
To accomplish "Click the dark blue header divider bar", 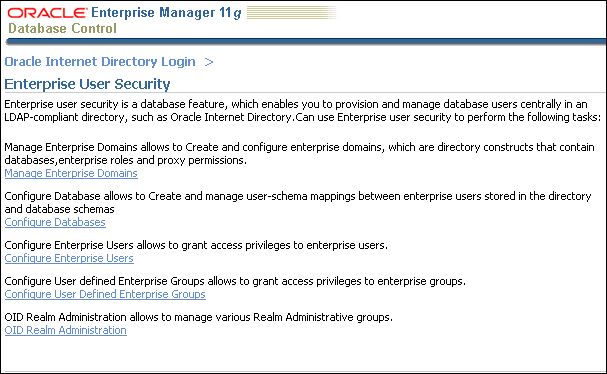I will pyautogui.click(x=306, y=41).
